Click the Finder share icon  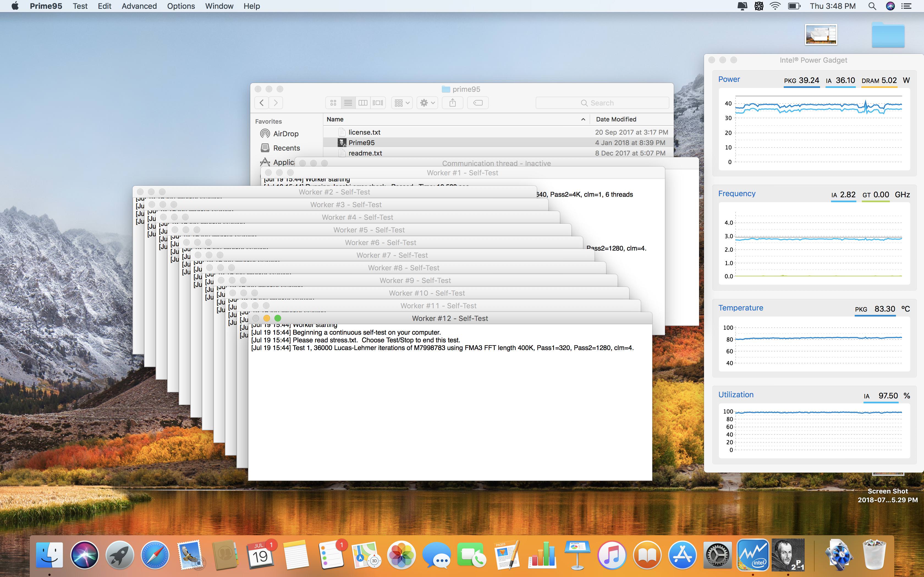point(452,103)
